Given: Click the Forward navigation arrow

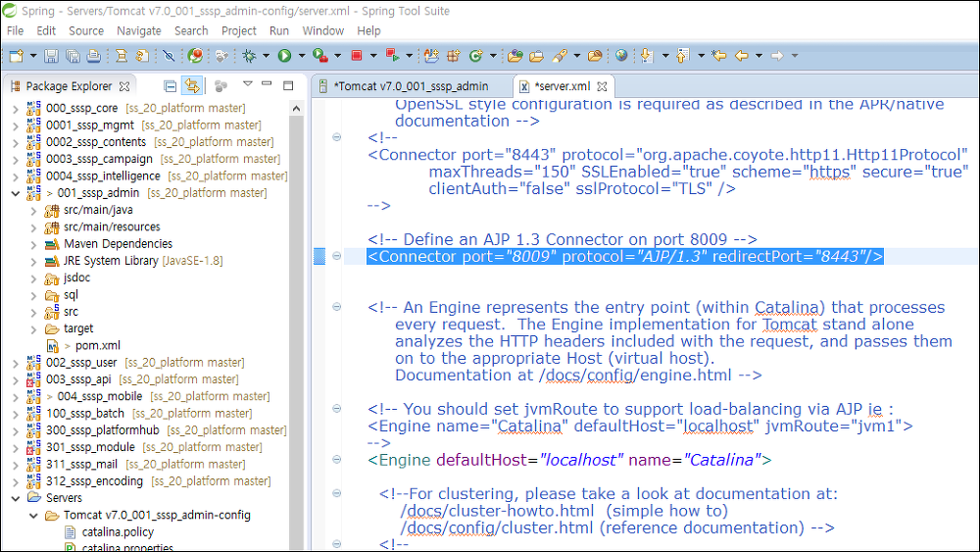Looking at the screenshot, I should (x=777, y=56).
